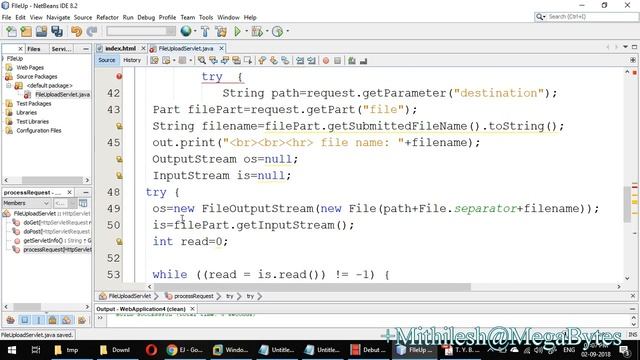The height and width of the screenshot is (360, 640).
Task: Toggle second filter icon in Navigator bottom bar
Action: tap(24, 320)
